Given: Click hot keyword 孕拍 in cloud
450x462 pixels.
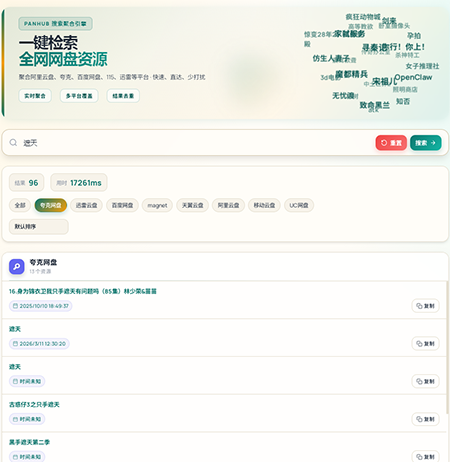Looking at the screenshot, I should coord(414,36).
